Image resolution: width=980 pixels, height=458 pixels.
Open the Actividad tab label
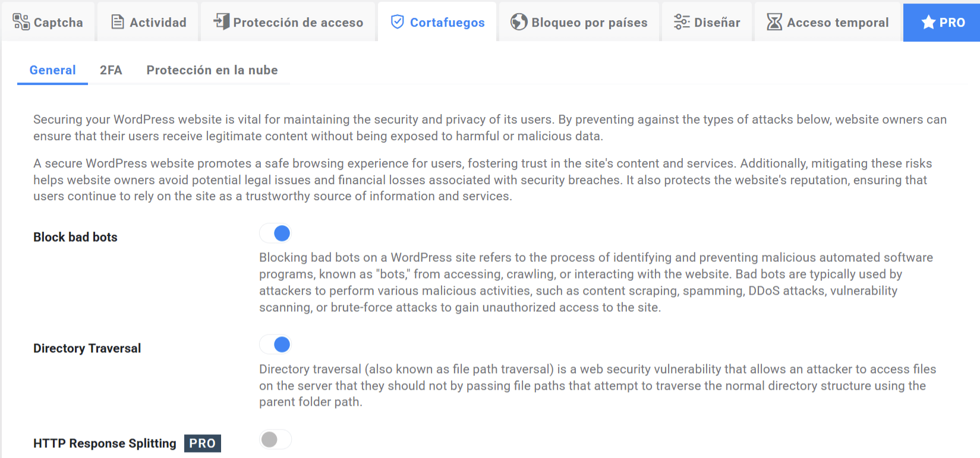point(158,23)
